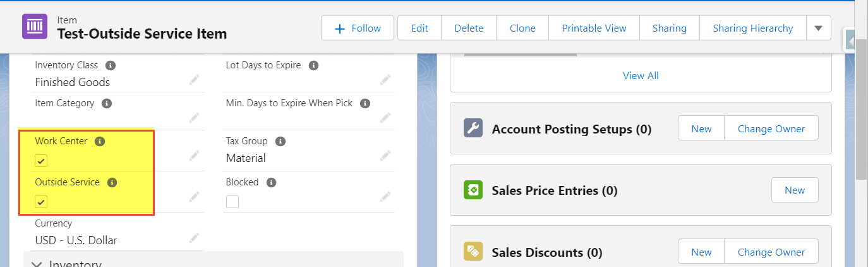Click the info icon next to Work Center
The width and height of the screenshot is (868, 267).
100,141
